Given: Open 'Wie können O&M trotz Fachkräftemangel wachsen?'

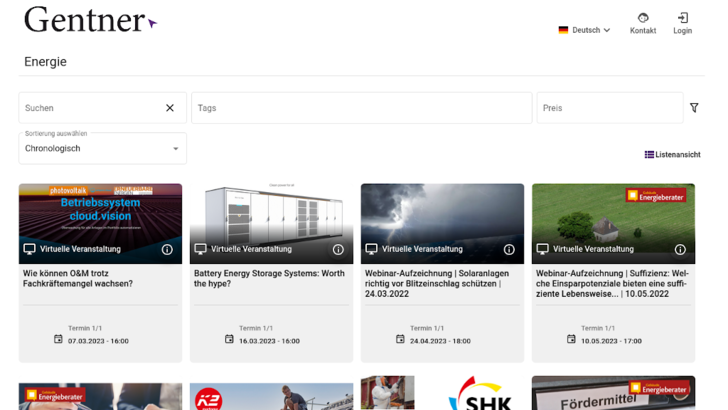Looking at the screenshot, I should click(78, 277).
